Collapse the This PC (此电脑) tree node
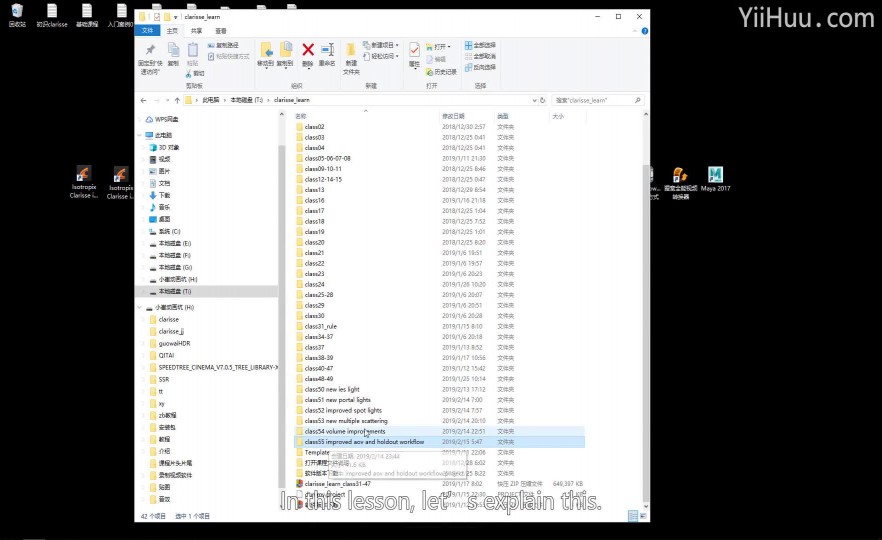 pyautogui.click(x=140, y=135)
